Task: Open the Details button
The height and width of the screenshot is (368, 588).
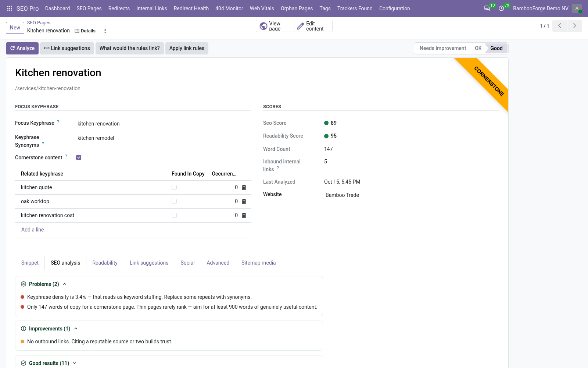Action: point(85,31)
